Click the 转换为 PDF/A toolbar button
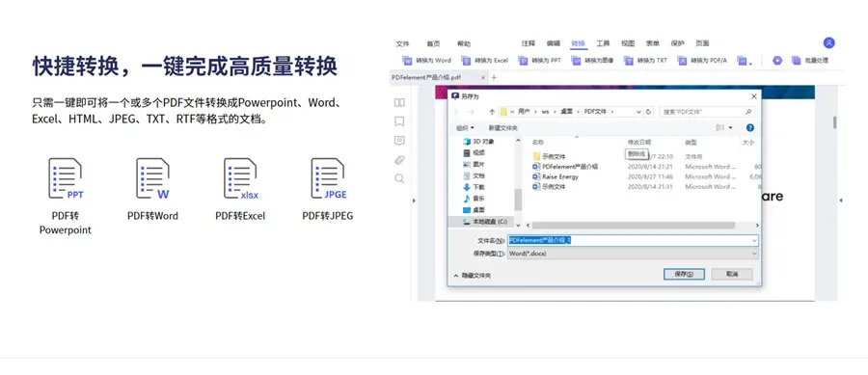 tap(702, 61)
